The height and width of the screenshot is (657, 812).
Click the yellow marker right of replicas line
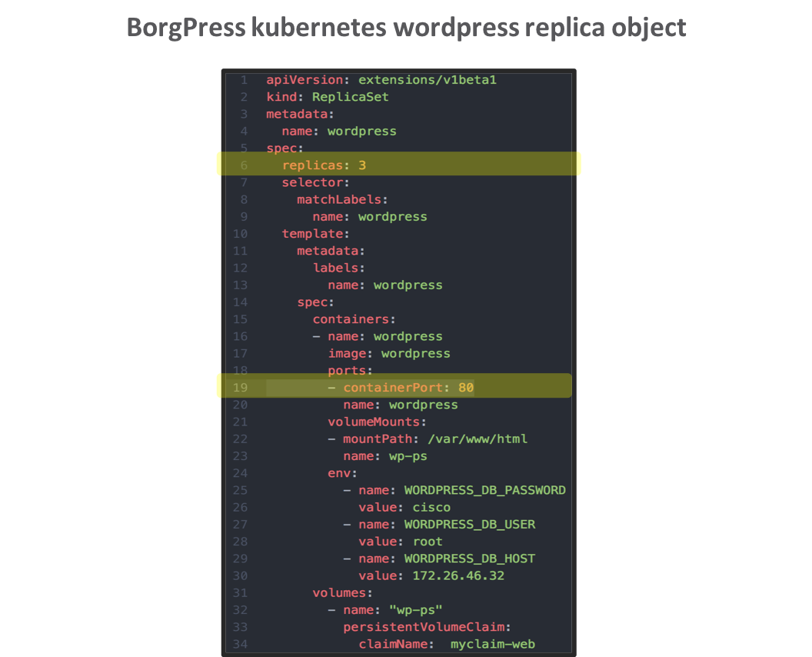tap(578, 164)
